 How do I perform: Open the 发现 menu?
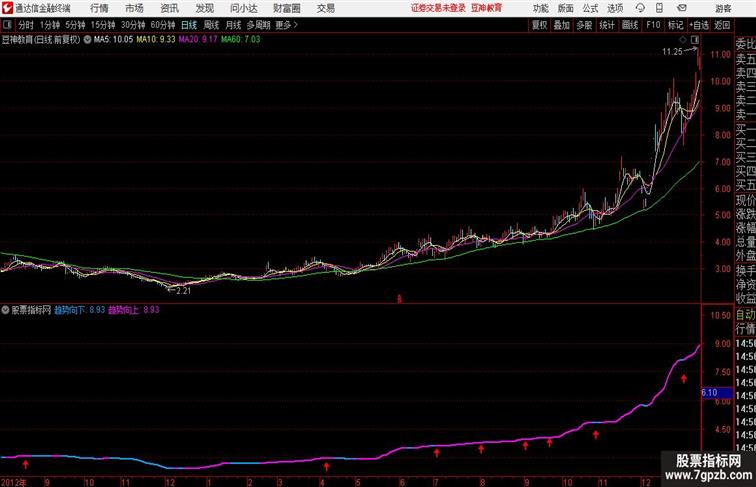click(204, 8)
